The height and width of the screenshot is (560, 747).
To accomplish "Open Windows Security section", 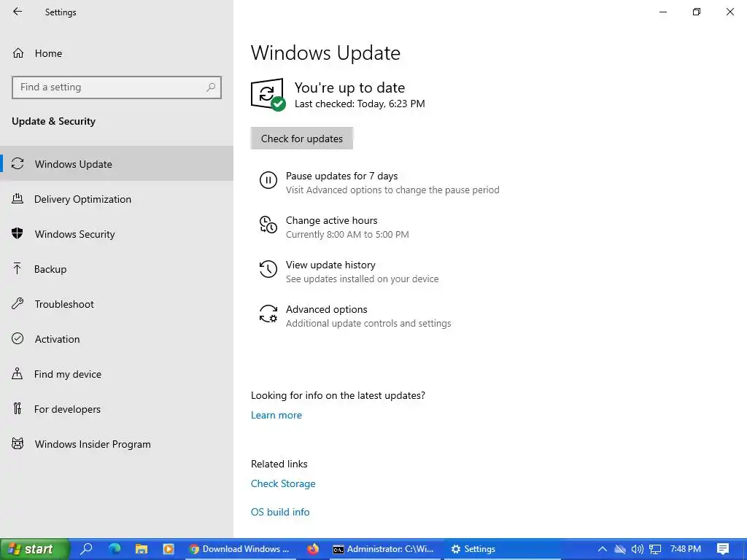I will [x=117, y=234].
